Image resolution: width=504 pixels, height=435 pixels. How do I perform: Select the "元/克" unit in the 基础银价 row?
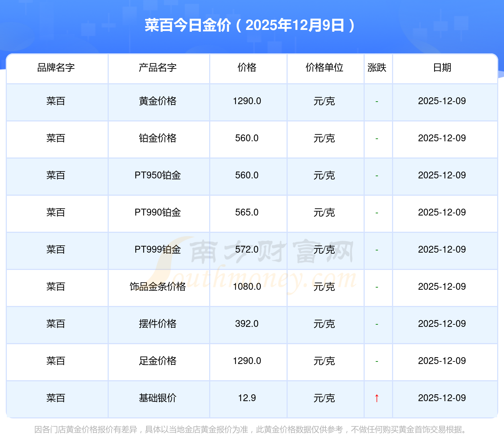324,398
